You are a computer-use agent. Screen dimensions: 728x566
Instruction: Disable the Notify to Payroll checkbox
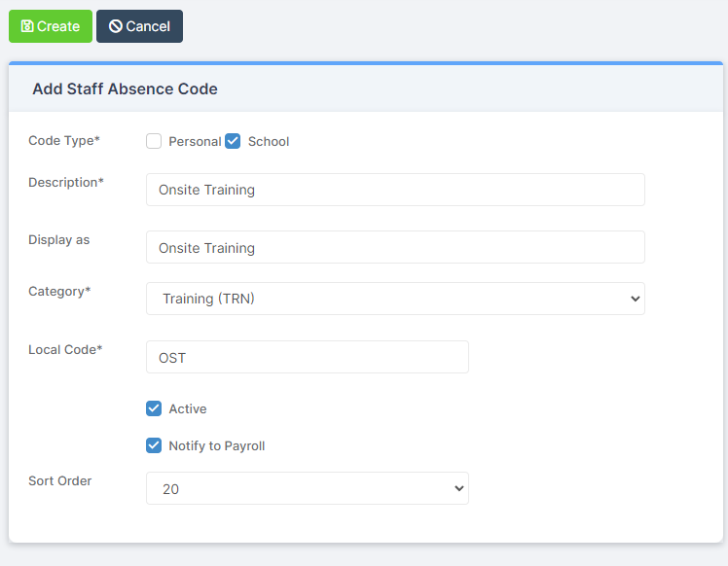pos(154,445)
